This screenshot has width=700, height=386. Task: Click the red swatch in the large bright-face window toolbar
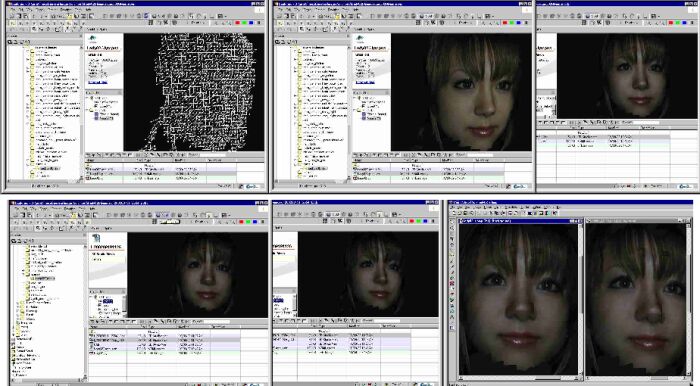[505, 22]
